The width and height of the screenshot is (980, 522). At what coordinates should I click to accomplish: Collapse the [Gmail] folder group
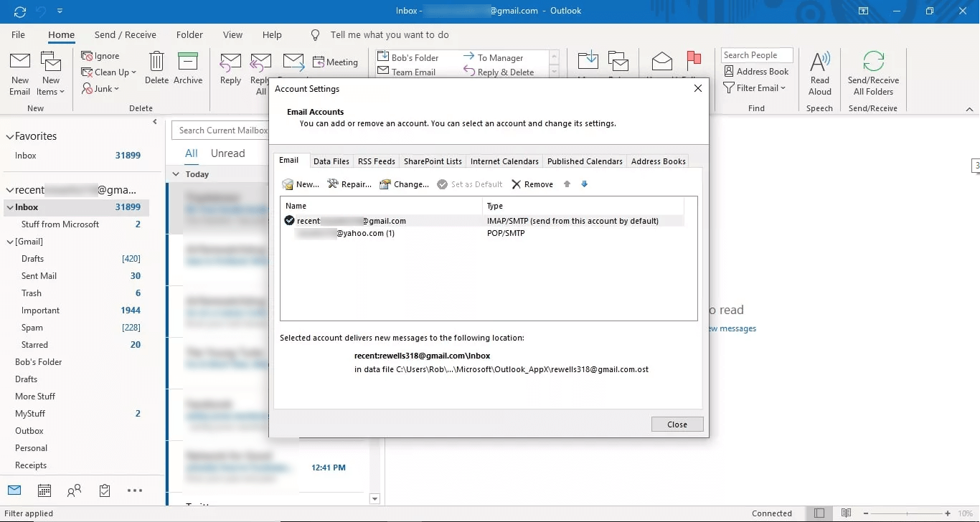tap(10, 242)
